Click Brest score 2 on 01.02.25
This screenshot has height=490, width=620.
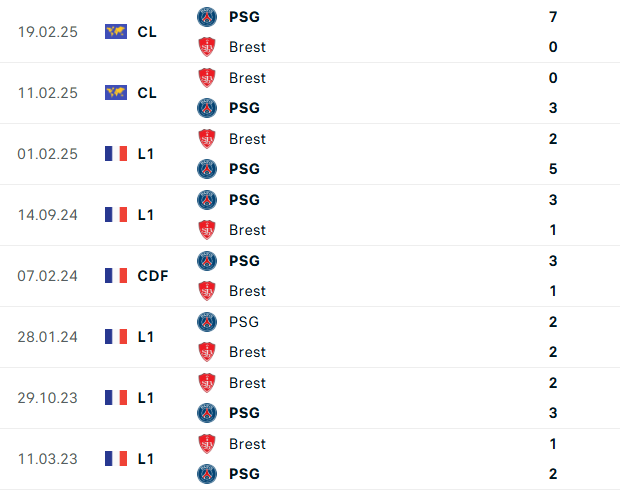tap(553, 138)
